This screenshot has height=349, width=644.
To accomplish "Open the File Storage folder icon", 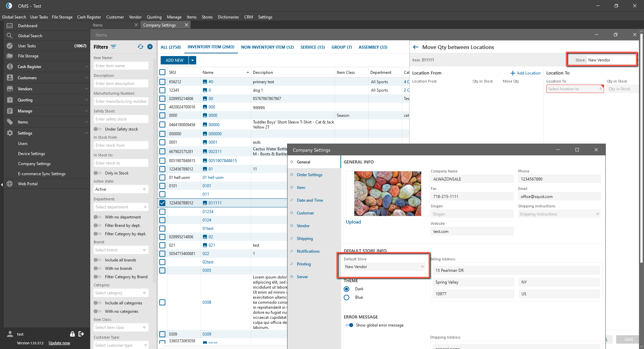I will tap(10, 56).
